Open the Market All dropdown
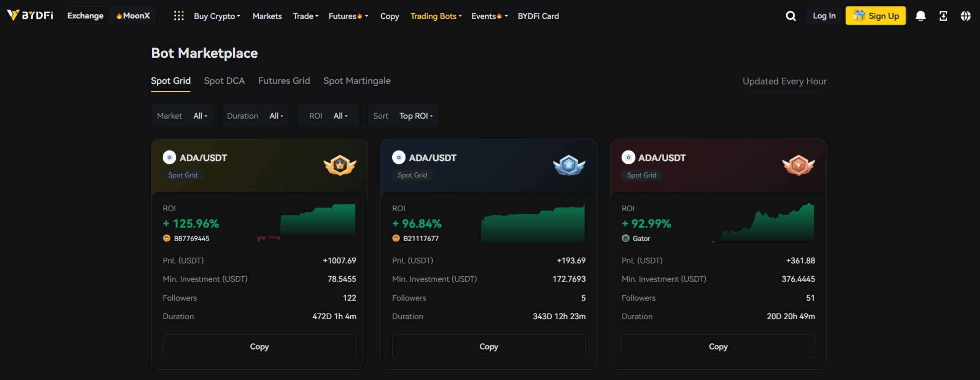Viewport: 980px width, 380px height. coord(200,116)
